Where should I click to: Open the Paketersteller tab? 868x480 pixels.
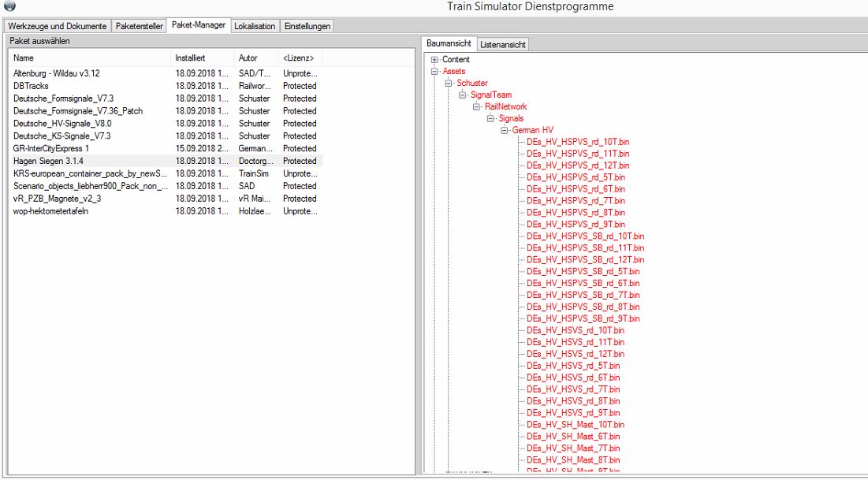(139, 26)
